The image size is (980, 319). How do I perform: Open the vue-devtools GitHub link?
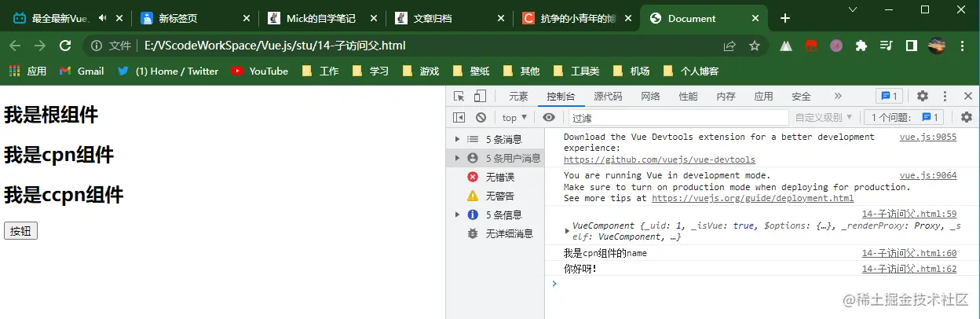[660, 159]
